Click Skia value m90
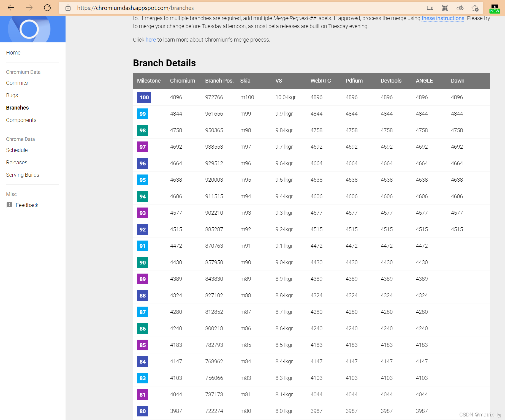 246,262
